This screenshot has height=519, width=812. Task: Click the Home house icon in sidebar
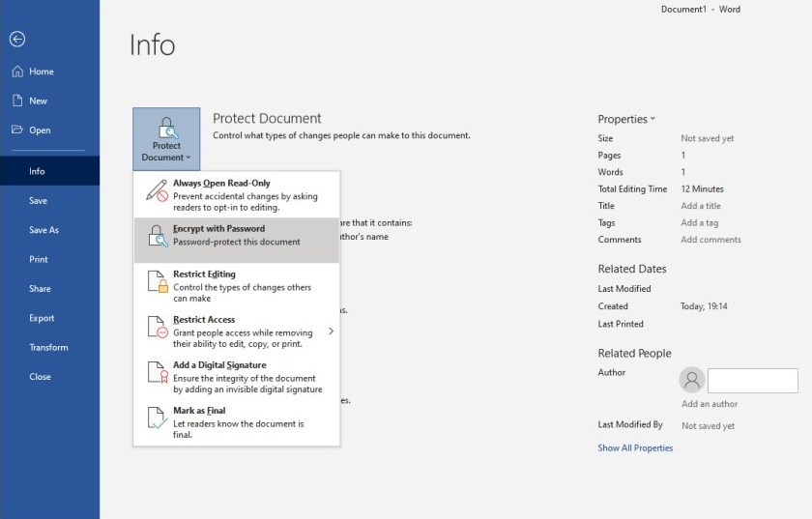(x=17, y=72)
